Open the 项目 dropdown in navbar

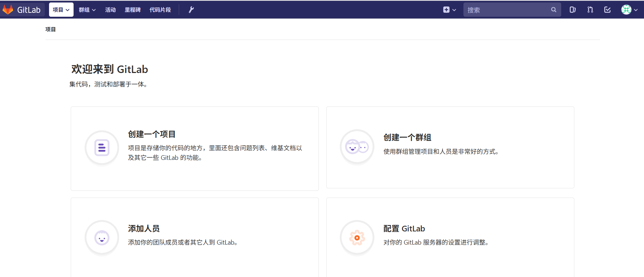click(61, 10)
